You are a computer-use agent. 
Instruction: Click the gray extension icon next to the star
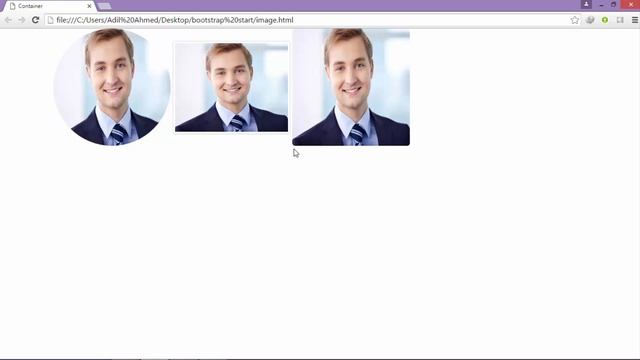pos(590,20)
